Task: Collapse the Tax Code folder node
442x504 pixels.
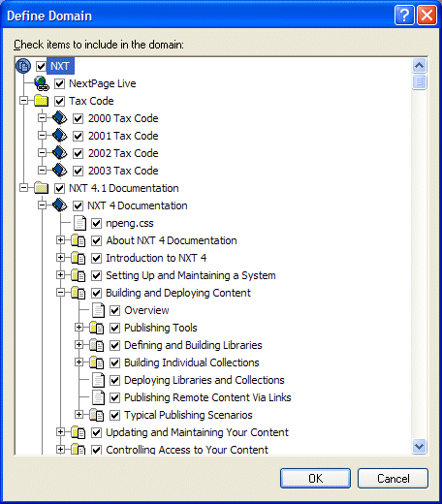Action: [x=23, y=101]
